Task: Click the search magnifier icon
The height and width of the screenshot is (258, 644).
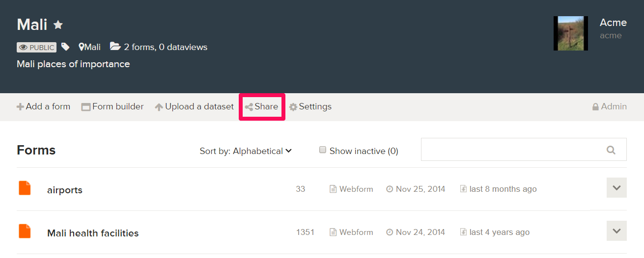Action: tap(611, 150)
